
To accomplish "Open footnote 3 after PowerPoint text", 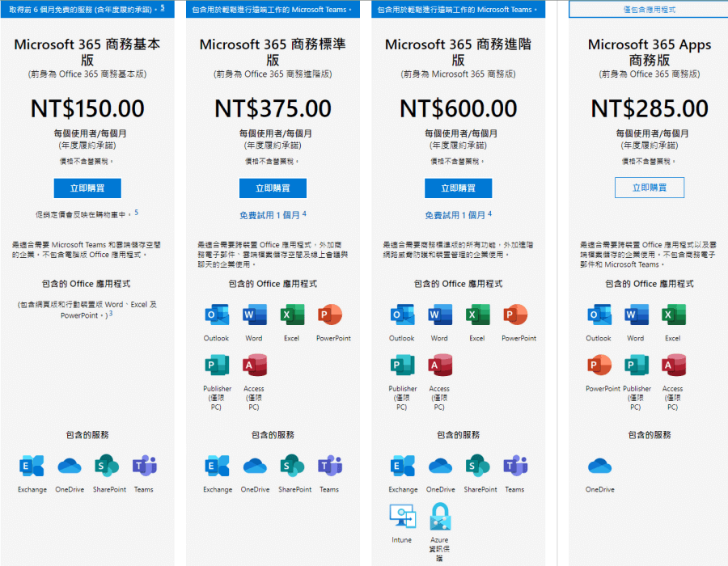I will point(111,314).
